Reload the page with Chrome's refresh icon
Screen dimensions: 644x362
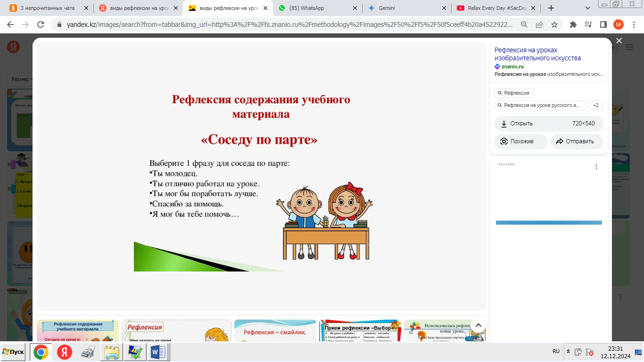click(41, 25)
